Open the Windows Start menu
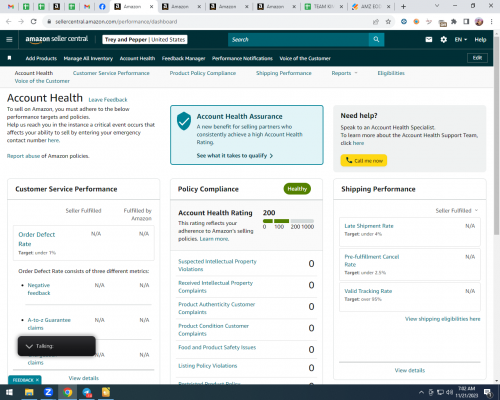500x400 pixels. [9, 392]
